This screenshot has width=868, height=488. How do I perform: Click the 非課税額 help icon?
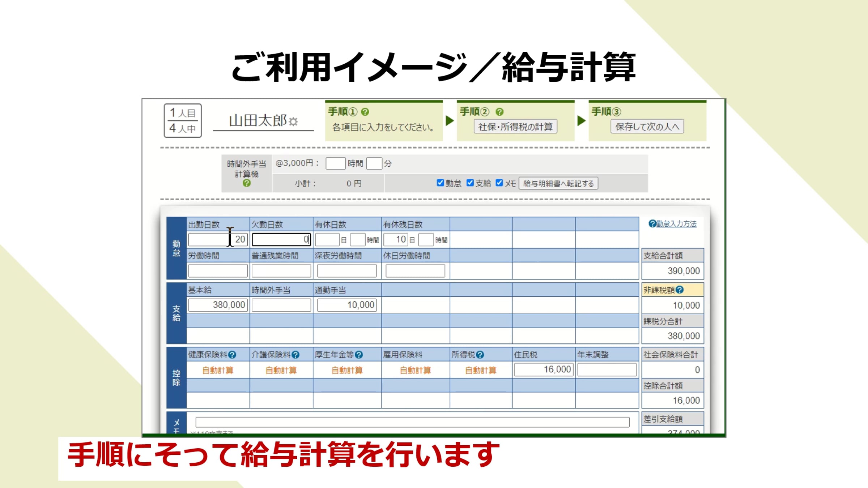tap(680, 290)
